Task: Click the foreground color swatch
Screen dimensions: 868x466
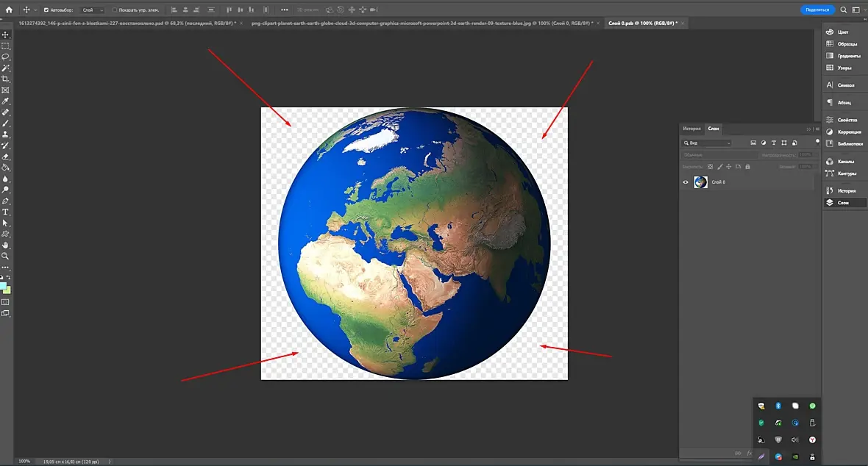Action: pos(4,286)
